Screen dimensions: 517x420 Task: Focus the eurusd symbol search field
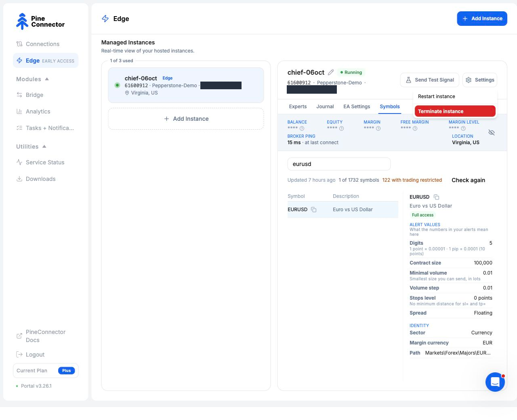[339, 164]
